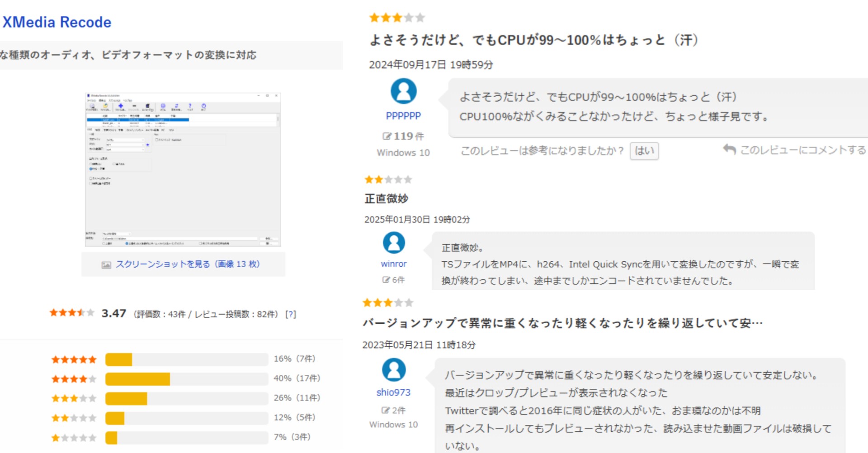Image resolution: width=868 pixels, height=453 pixels.
Task: Select the three-star rating row stars
Action: tap(74, 398)
